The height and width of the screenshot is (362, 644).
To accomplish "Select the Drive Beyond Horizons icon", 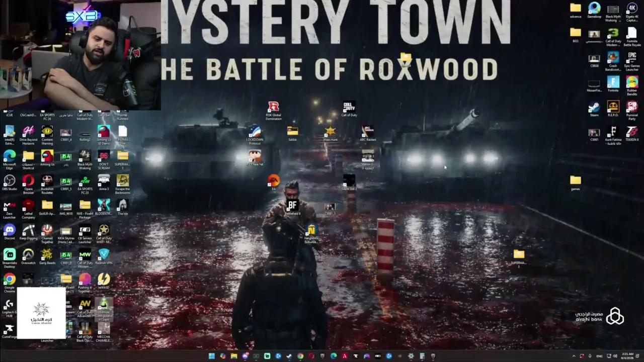I will pos(28,134).
